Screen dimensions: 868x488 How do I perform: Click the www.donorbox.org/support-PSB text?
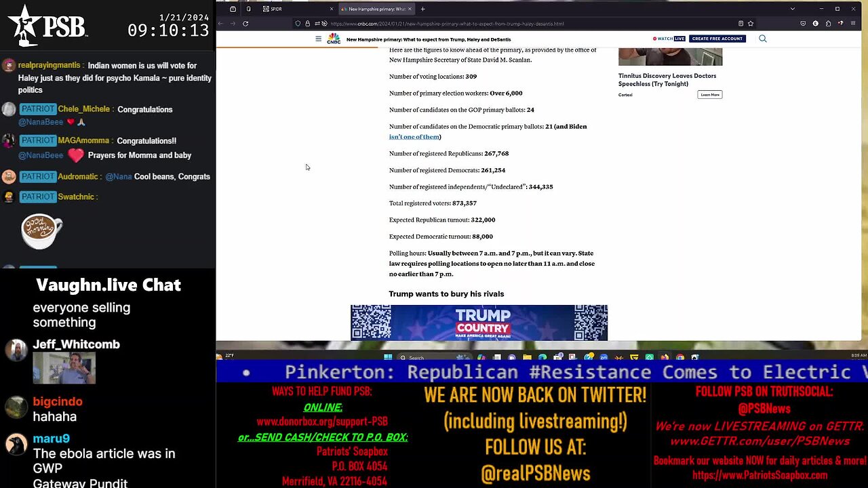(322, 422)
